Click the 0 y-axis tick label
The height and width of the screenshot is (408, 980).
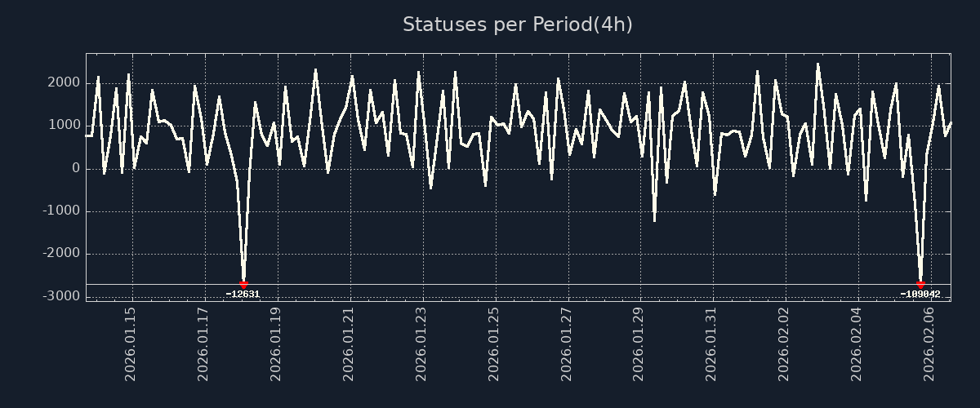click(75, 168)
